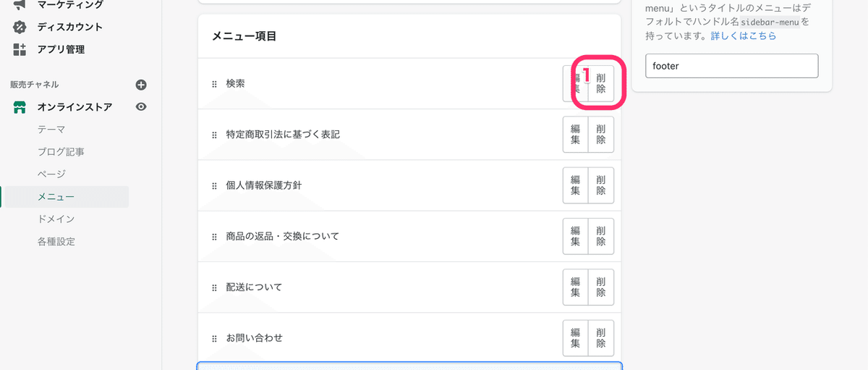Viewport: 868px width, 370px height.
Task: Preview the online store with eye icon
Action: (141, 107)
